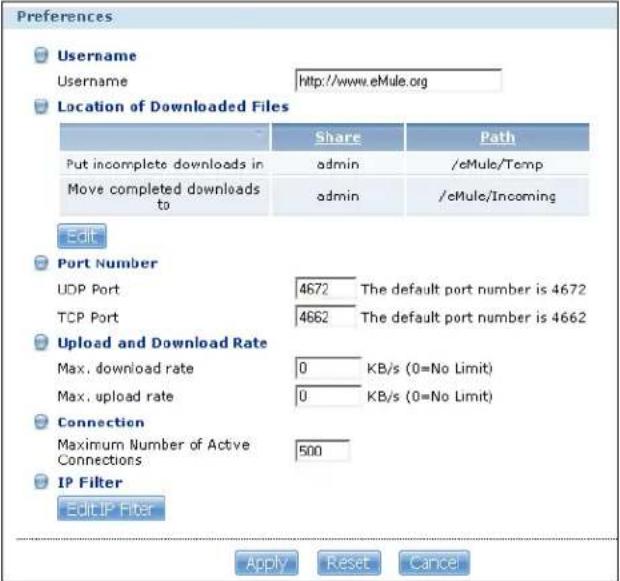Screen dimensions: 620x581
Task: Sort table by Share column header
Action: point(338,137)
